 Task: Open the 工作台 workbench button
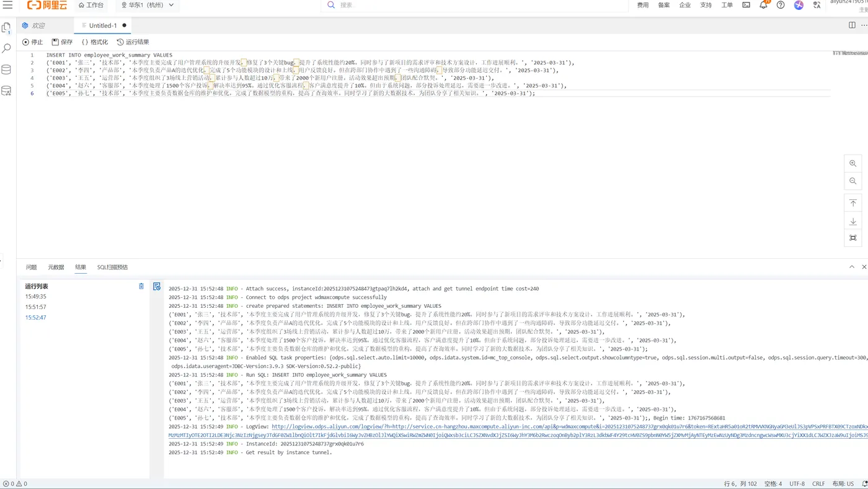click(91, 5)
